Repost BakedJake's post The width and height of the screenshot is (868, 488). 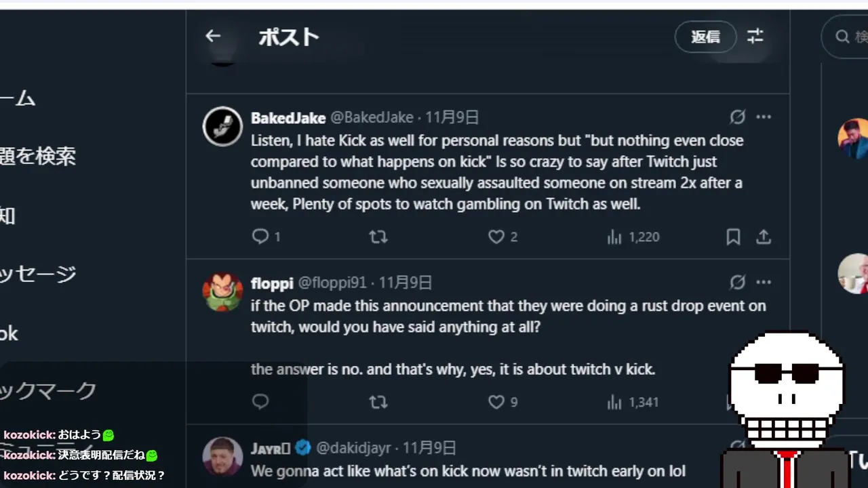378,237
